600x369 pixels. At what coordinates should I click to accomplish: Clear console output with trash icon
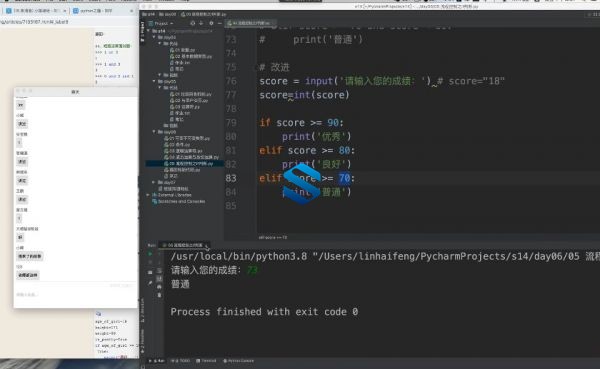(x=159, y=295)
